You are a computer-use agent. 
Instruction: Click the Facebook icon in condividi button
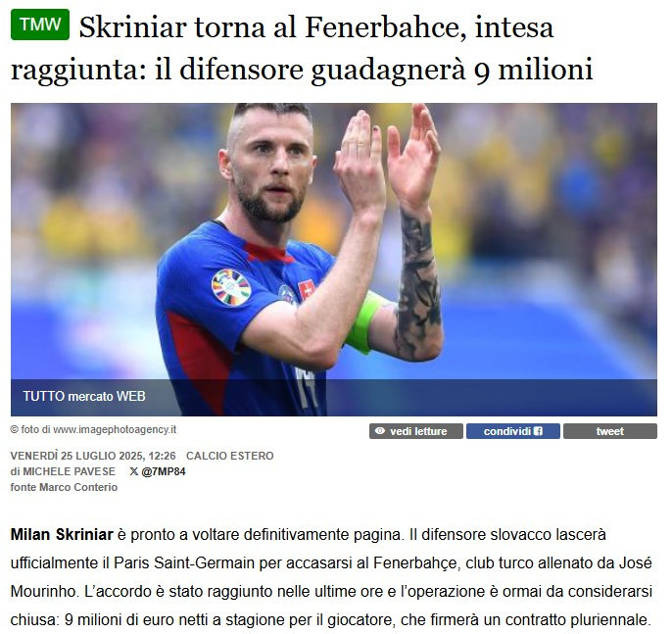[539, 431]
